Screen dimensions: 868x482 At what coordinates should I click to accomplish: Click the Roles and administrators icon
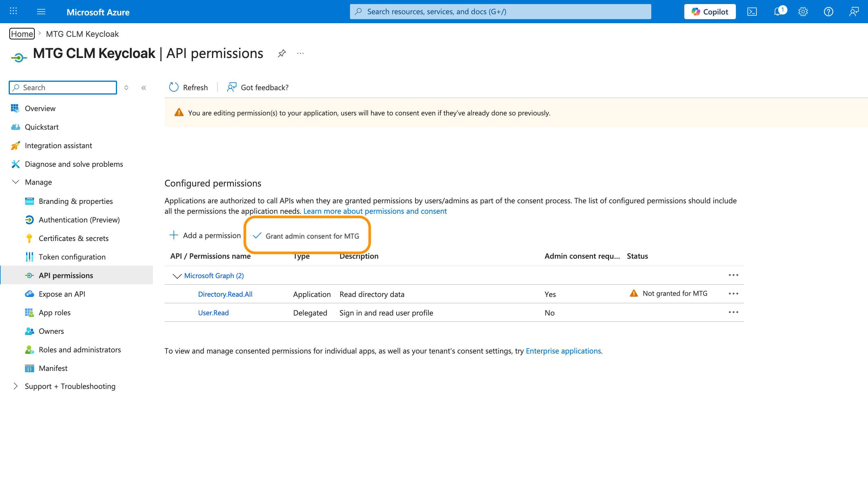click(29, 349)
